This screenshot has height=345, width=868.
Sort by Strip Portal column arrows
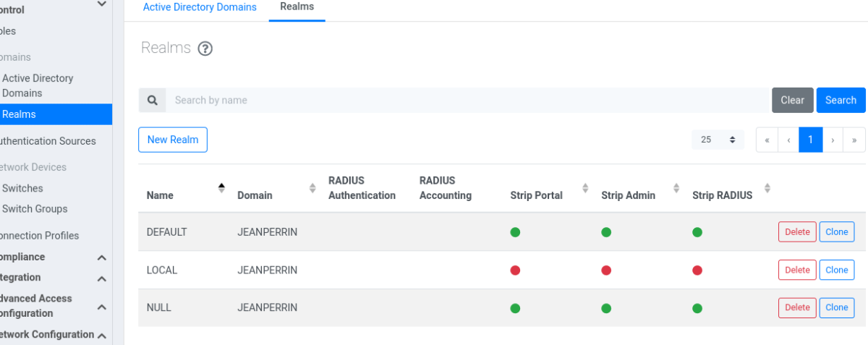[x=585, y=188]
